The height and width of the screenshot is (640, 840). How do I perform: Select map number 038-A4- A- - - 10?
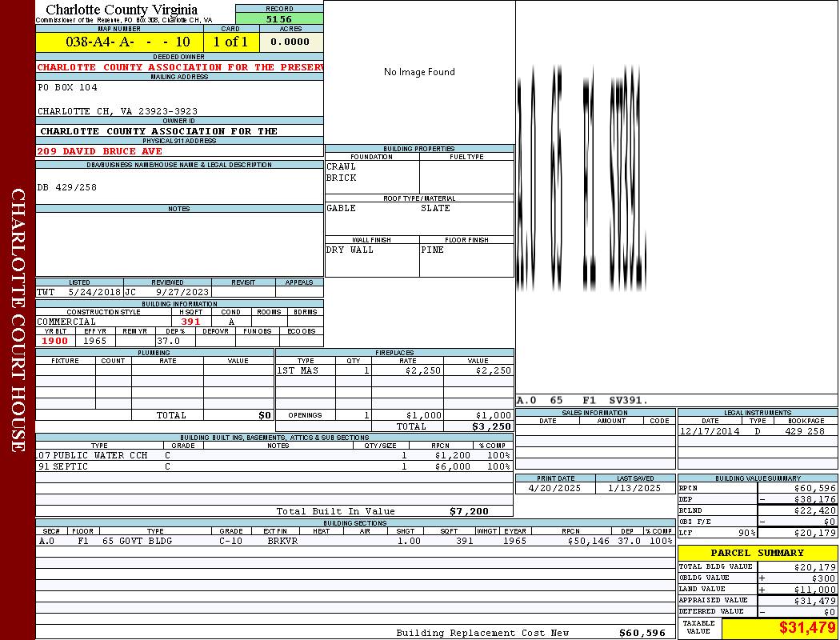(x=127, y=42)
